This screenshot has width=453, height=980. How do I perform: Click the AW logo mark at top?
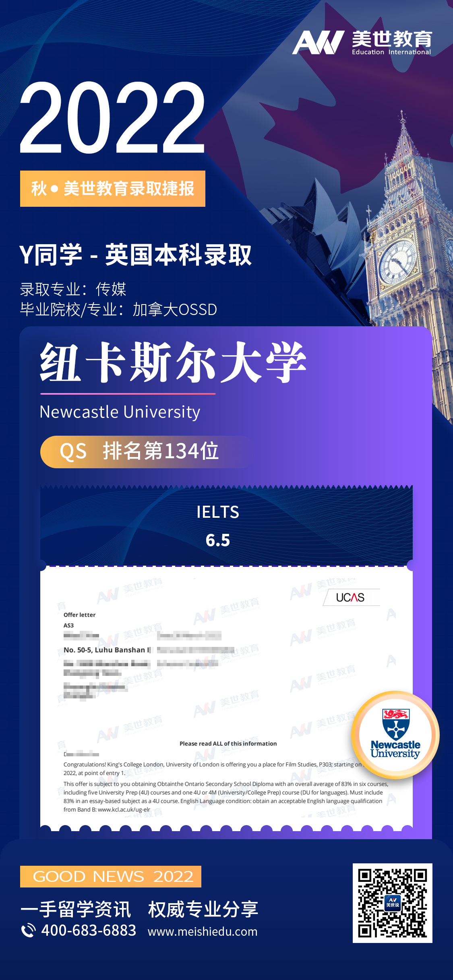pyautogui.click(x=318, y=42)
